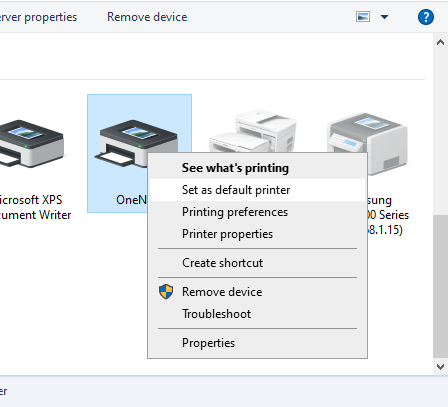Click the change view icon in toolbar
Image resolution: width=448 pixels, height=407 pixels.
(x=363, y=17)
